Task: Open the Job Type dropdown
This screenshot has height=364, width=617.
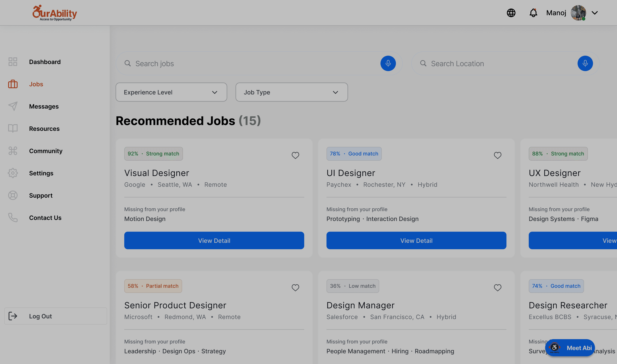Action: 292,92
